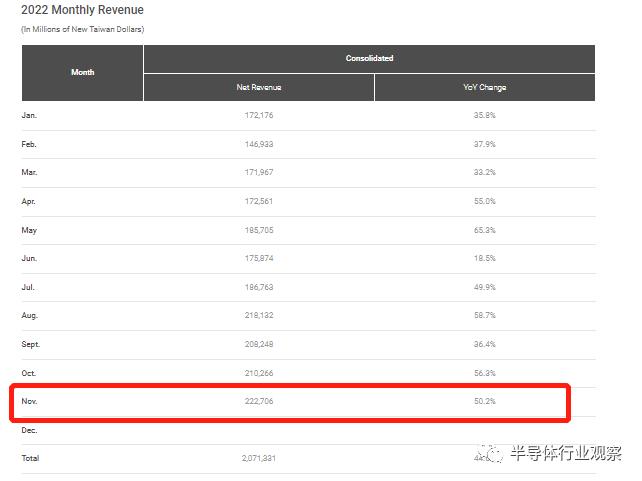Select March net revenue 171,967
This screenshot has height=481, width=642.
coord(258,173)
